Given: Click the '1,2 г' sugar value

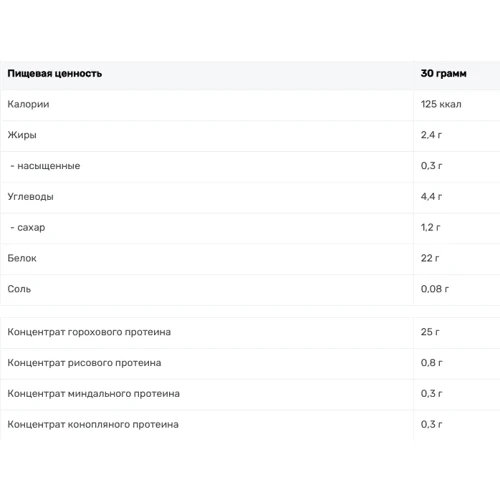Looking at the screenshot, I should [430, 227].
